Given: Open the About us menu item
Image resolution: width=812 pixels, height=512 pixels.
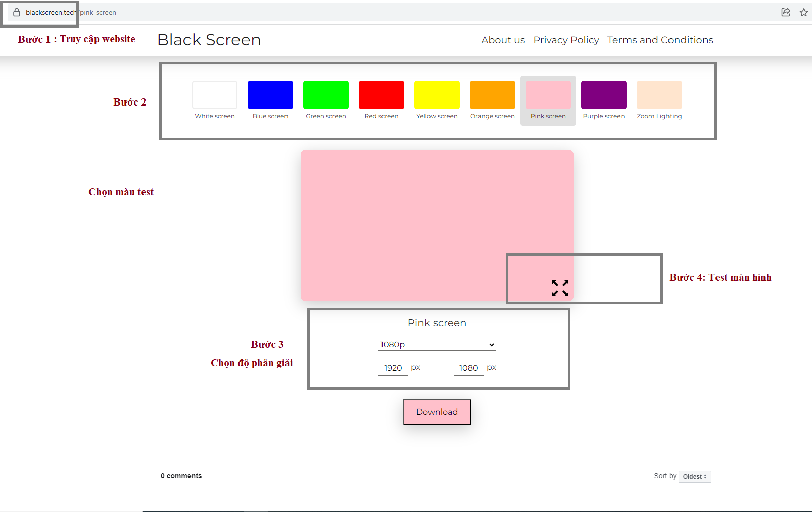Looking at the screenshot, I should coord(503,40).
